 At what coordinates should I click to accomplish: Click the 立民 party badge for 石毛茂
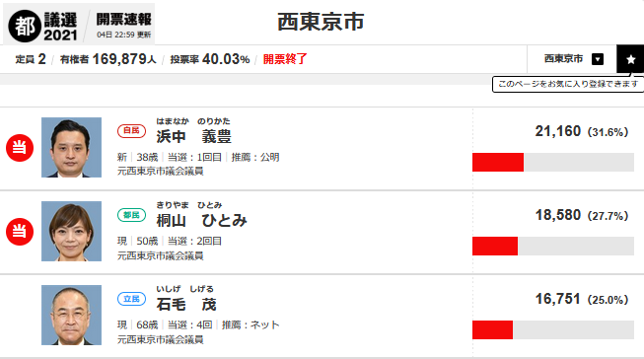tap(131, 299)
